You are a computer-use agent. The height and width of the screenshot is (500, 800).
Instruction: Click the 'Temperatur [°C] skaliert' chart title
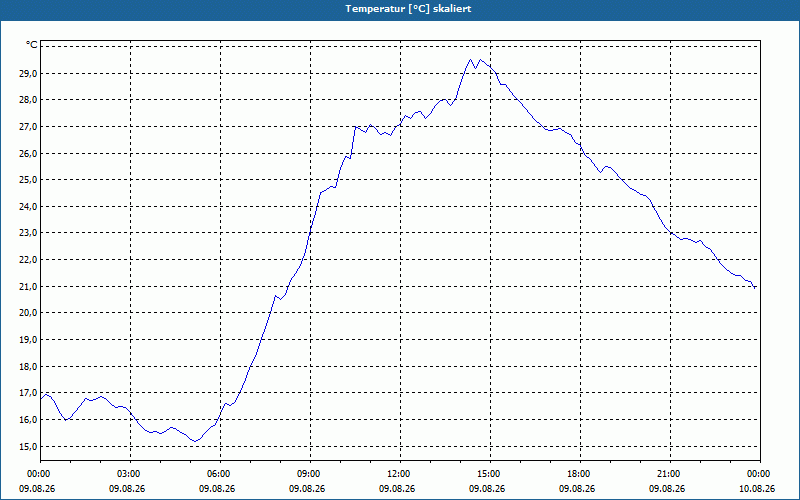point(408,9)
